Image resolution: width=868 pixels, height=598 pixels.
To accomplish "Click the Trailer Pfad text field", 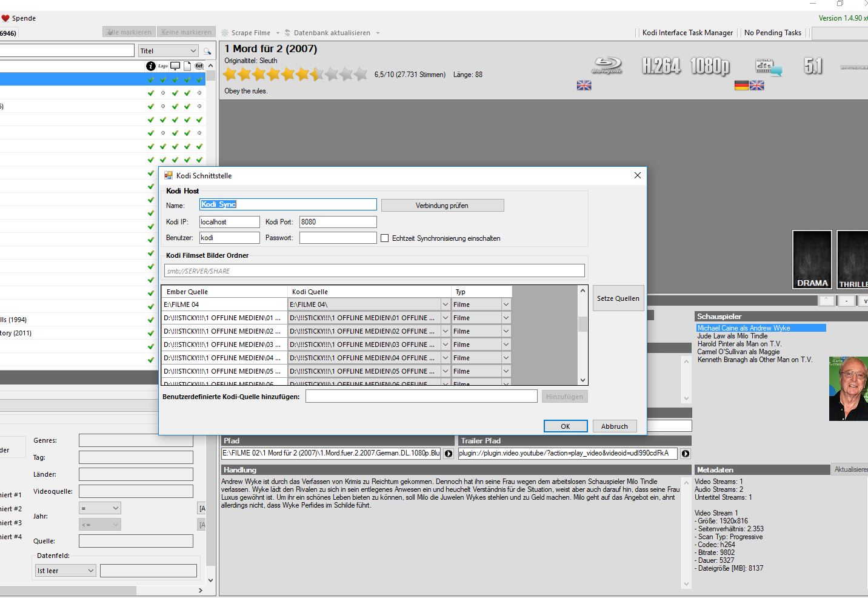I will coord(568,453).
